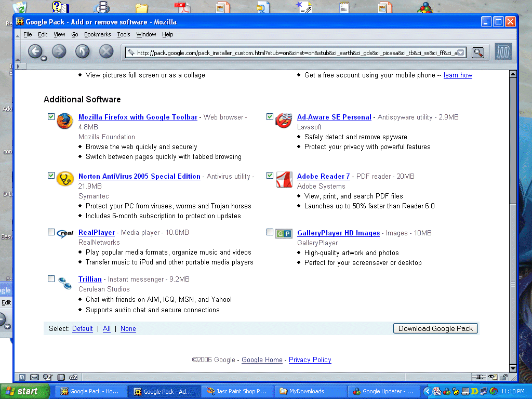Click in the URL address field
The width and height of the screenshot is (532, 399).
pos(296,52)
